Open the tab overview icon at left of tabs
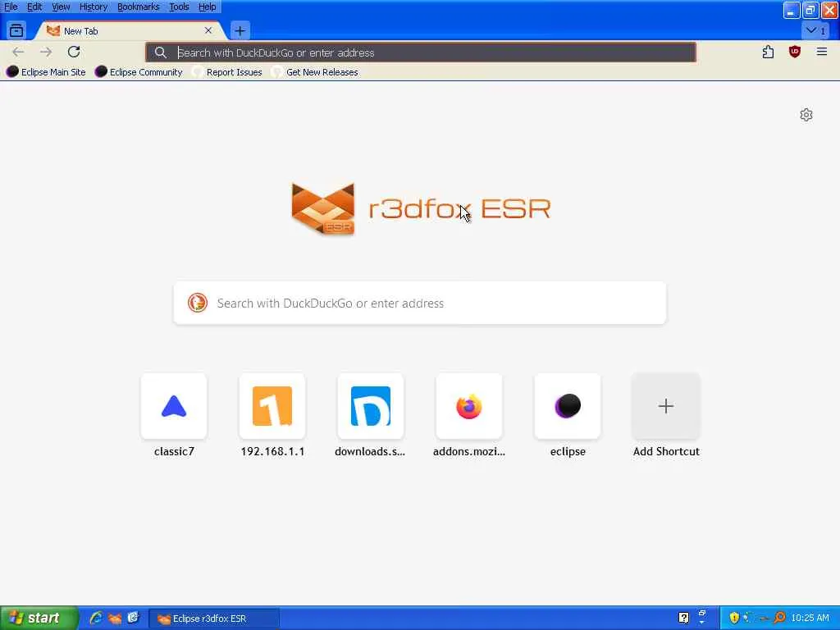This screenshot has width=840, height=630. pos(16,30)
